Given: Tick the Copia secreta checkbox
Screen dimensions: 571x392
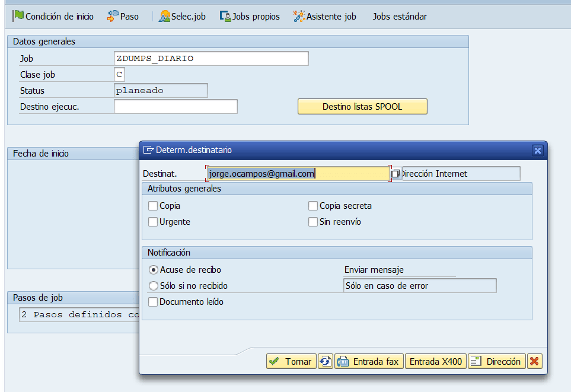Looking at the screenshot, I should click(x=313, y=206).
